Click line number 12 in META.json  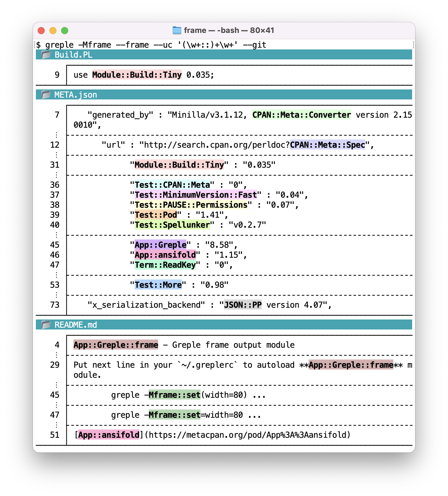click(x=55, y=145)
